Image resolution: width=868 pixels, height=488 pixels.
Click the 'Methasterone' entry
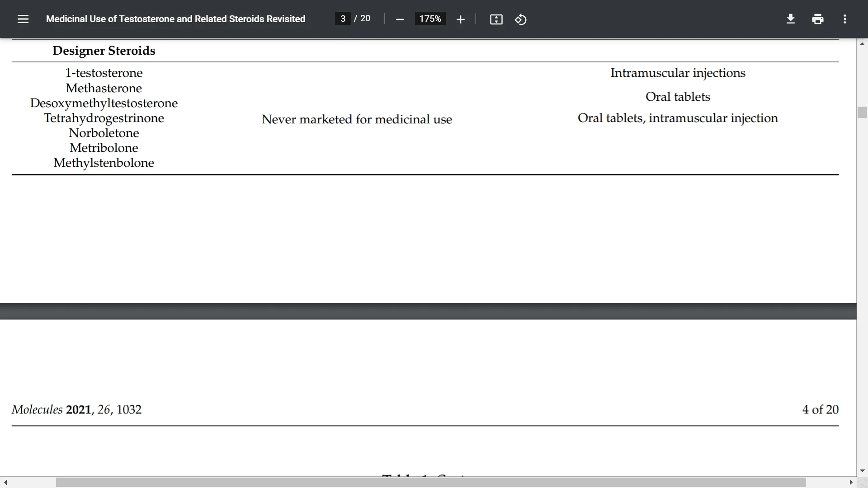pos(104,88)
